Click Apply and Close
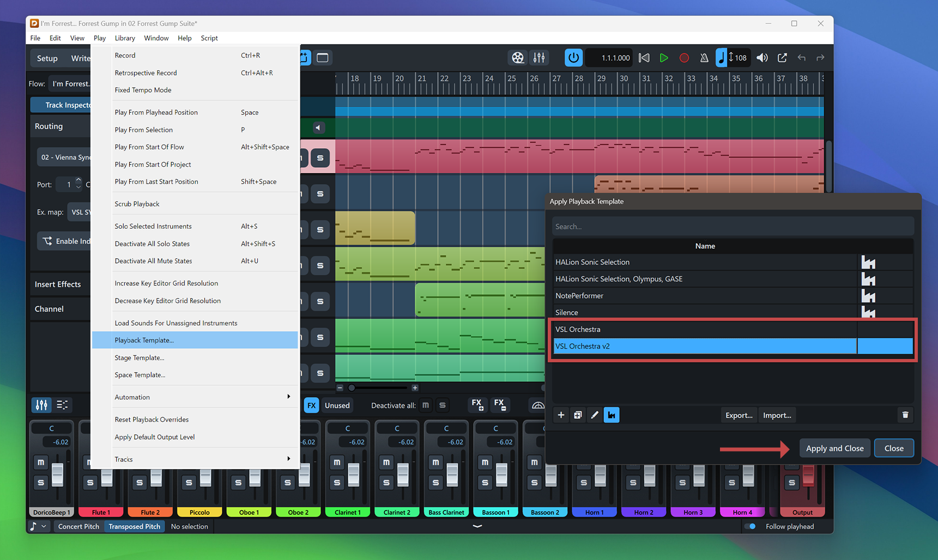This screenshot has width=938, height=560. point(834,448)
